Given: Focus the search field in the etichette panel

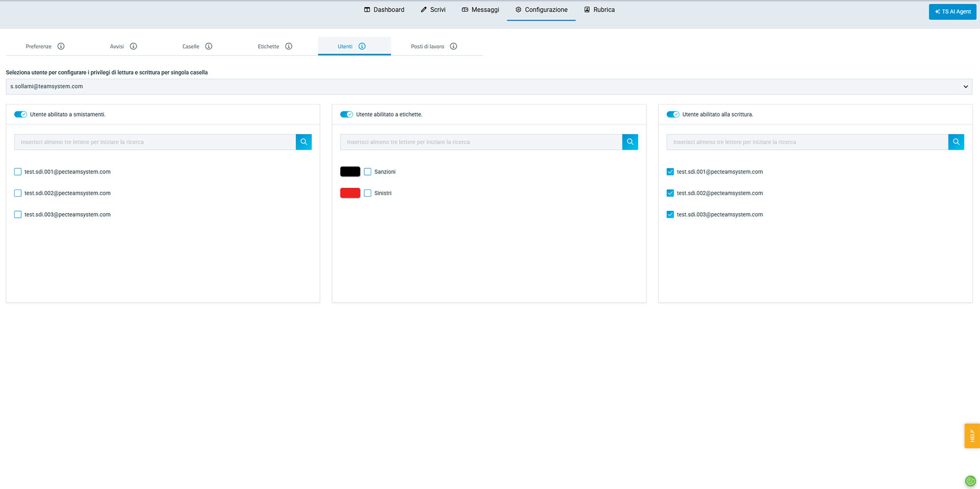Looking at the screenshot, I should 480,142.
